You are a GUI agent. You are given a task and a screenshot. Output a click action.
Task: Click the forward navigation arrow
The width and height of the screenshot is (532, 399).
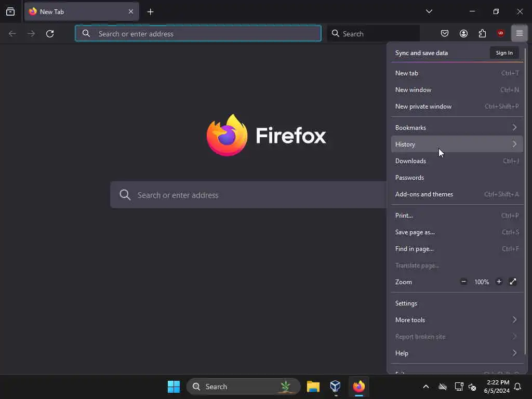pyautogui.click(x=31, y=34)
